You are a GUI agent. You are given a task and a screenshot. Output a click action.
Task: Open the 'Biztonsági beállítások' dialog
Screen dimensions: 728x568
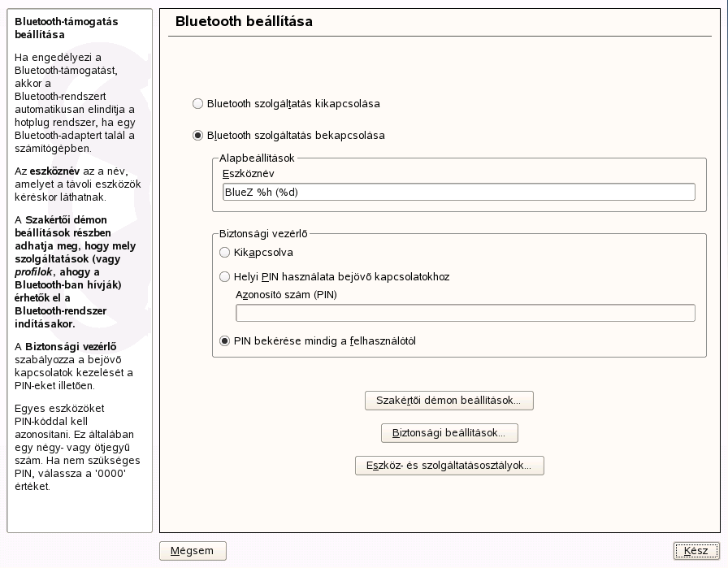tap(449, 433)
